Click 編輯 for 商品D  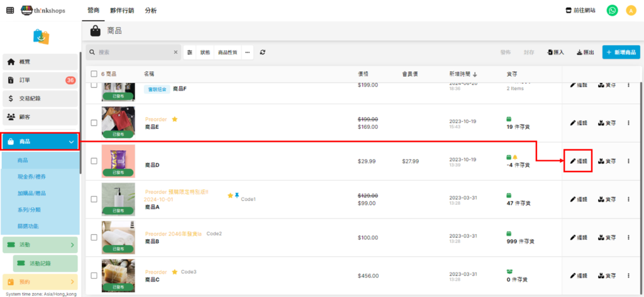click(579, 161)
